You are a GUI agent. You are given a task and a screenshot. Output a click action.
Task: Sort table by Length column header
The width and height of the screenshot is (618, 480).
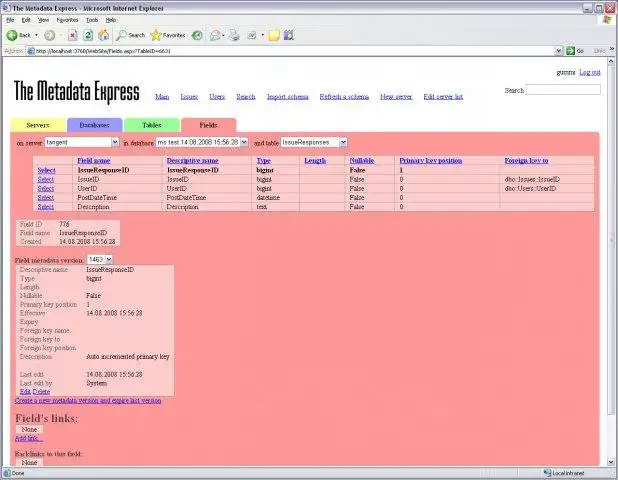coord(315,160)
